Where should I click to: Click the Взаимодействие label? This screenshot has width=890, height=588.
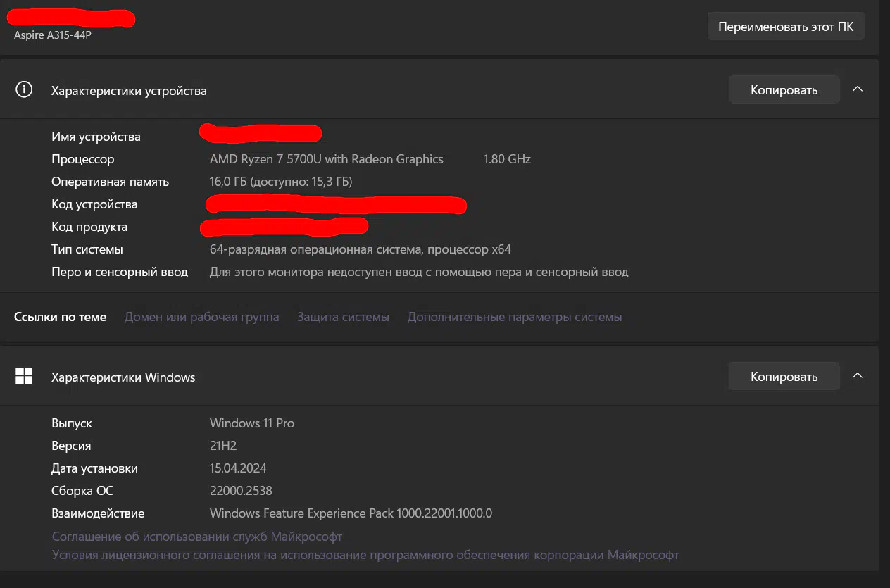pos(98,513)
